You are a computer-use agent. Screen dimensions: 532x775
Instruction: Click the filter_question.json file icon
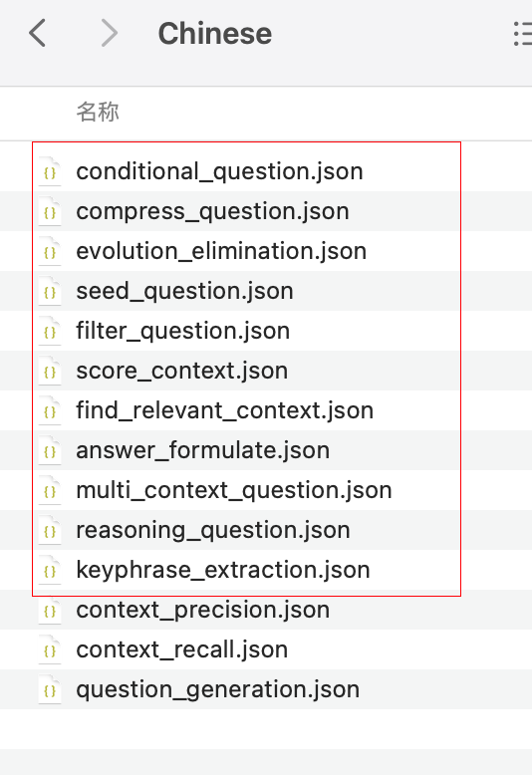tap(50, 331)
